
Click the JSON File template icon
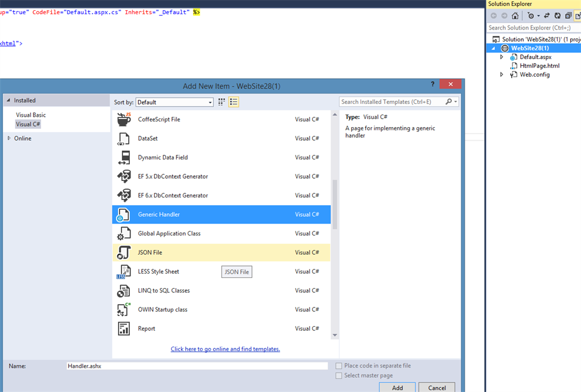tap(124, 252)
